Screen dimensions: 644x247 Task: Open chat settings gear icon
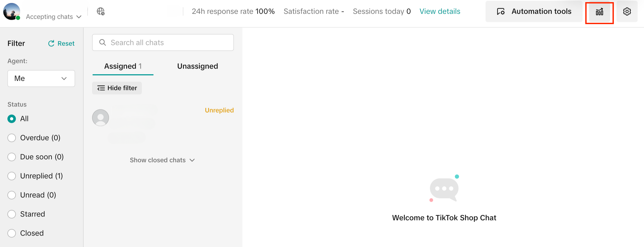(x=627, y=12)
